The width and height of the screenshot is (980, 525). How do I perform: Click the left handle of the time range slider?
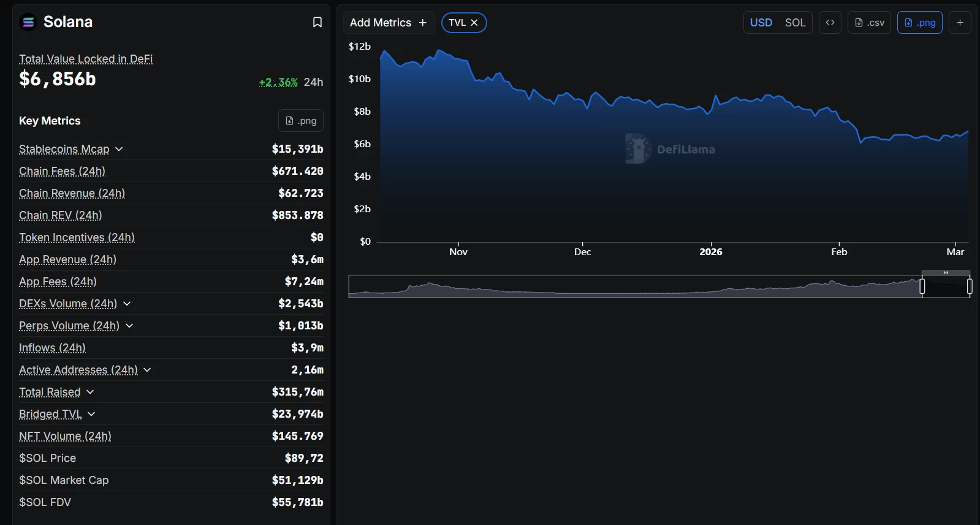tap(922, 286)
